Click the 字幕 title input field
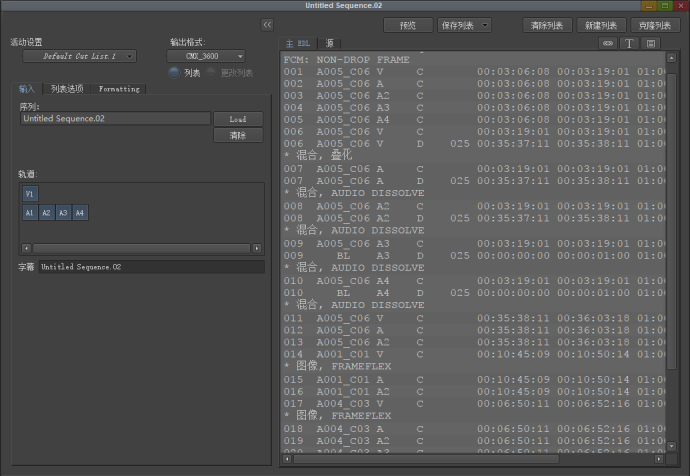The width and height of the screenshot is (690, 476). tap(151, 267)
